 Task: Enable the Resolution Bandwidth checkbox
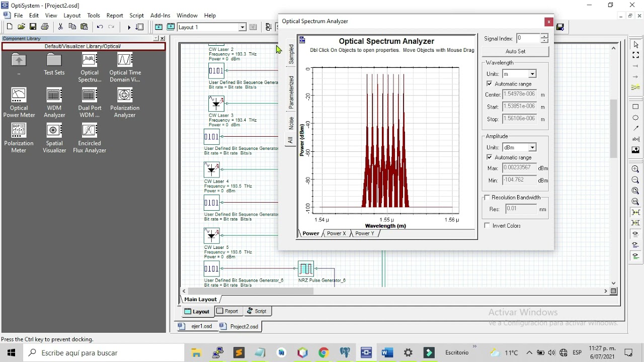click(x=487, y=198)
